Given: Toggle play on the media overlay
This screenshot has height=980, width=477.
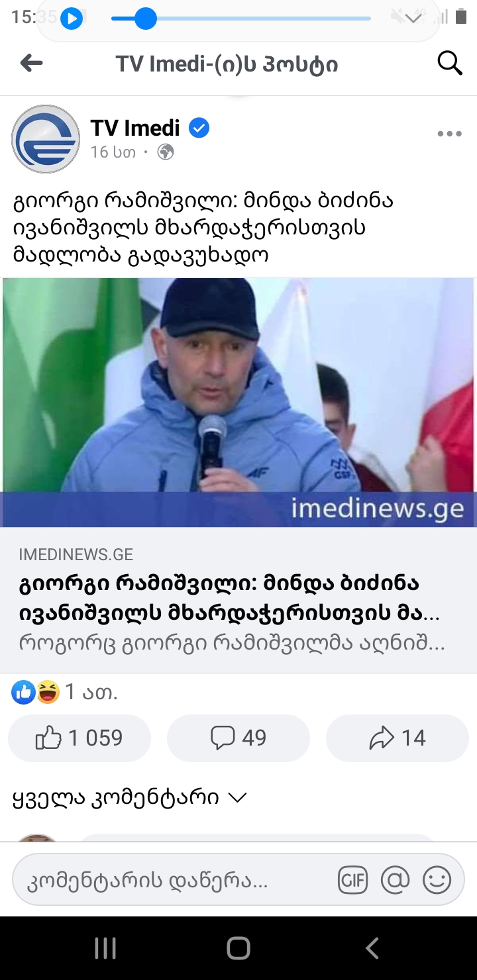Looking at the screenshot, I should (72, 19).
